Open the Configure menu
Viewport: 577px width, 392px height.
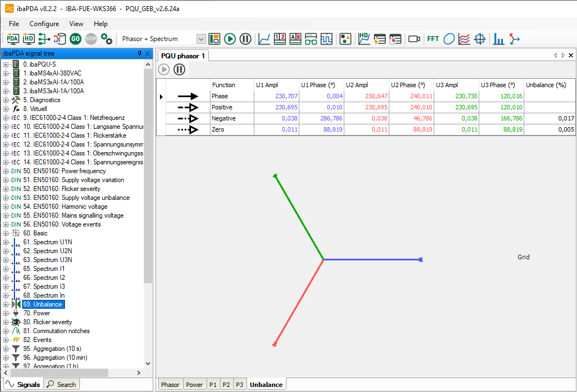click(x=44, y=24)
